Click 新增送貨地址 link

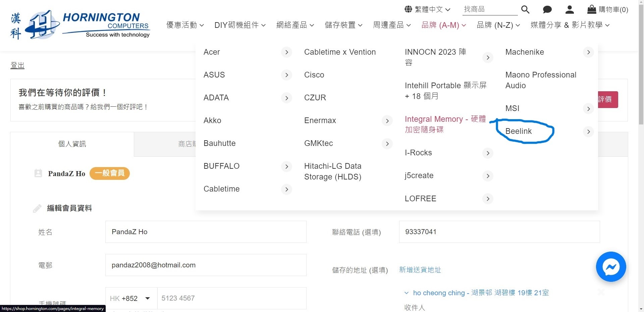[420, 270]
